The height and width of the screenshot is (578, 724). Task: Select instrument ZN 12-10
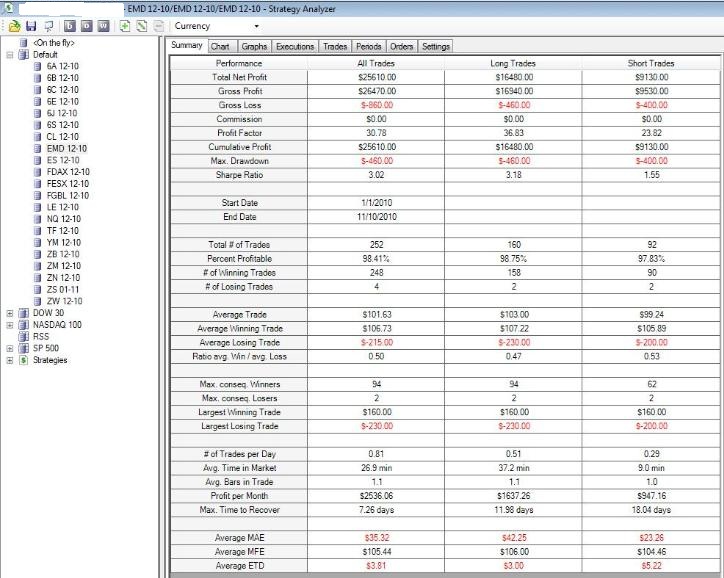[63, 278]
